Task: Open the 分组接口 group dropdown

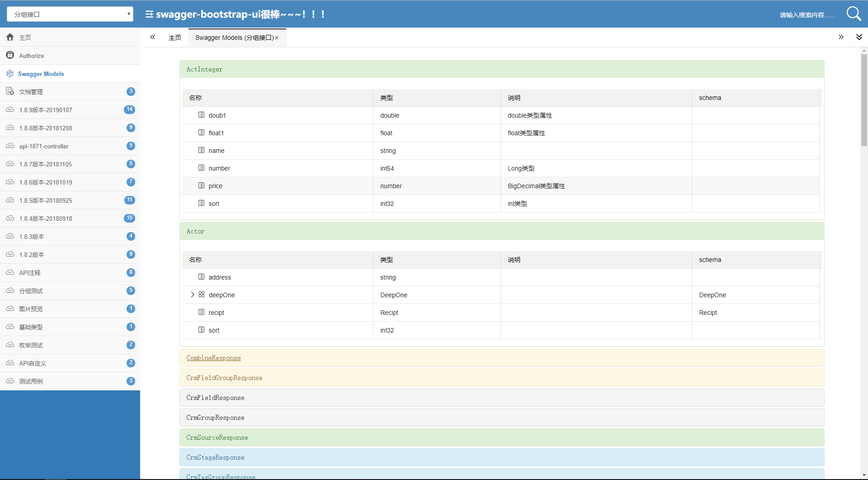Action: click(x=70, y=14)
